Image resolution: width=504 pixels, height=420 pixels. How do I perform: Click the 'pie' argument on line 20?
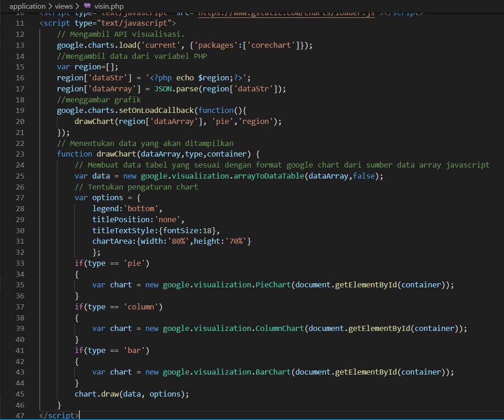(223, 121)
